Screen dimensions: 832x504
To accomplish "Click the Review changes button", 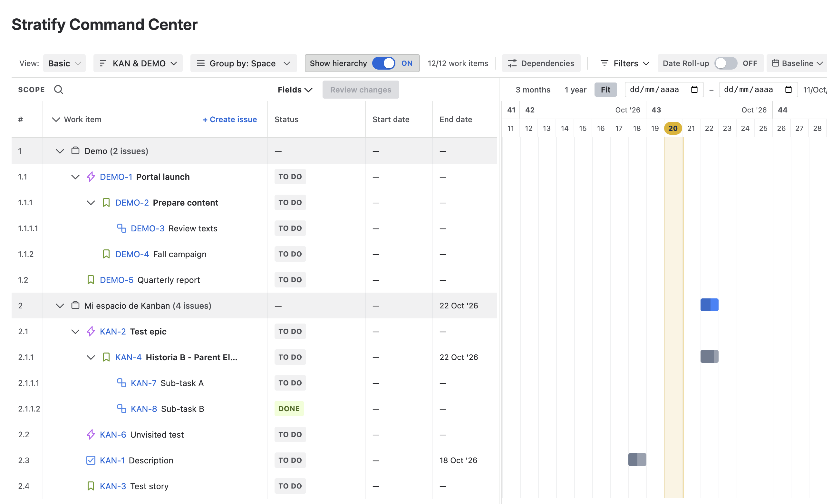I will pyautogui.click(x=361, y=90).
